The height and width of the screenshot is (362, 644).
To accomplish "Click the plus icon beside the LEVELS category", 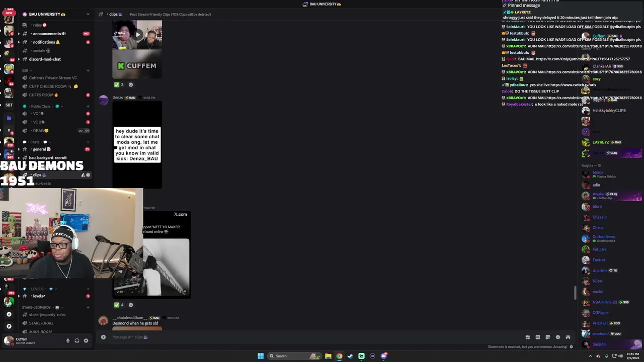I will point(88,289).
